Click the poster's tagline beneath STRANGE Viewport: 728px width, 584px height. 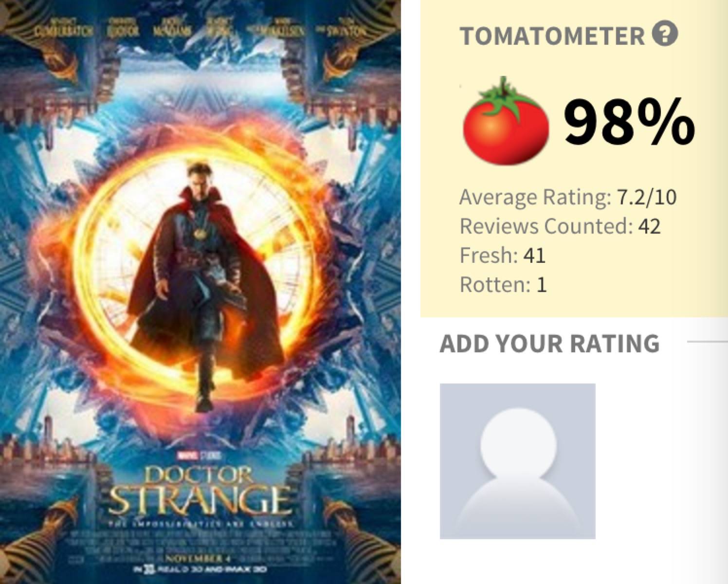[x=200, y=525]
